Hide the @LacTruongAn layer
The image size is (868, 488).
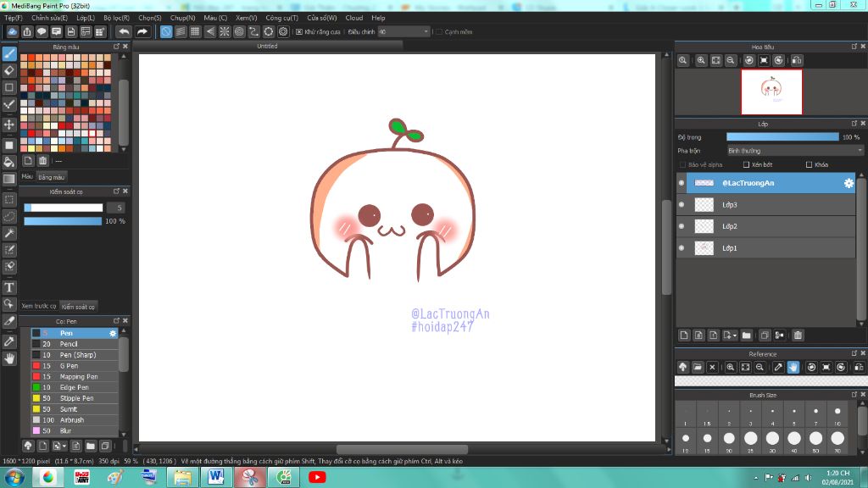(682, 183)
